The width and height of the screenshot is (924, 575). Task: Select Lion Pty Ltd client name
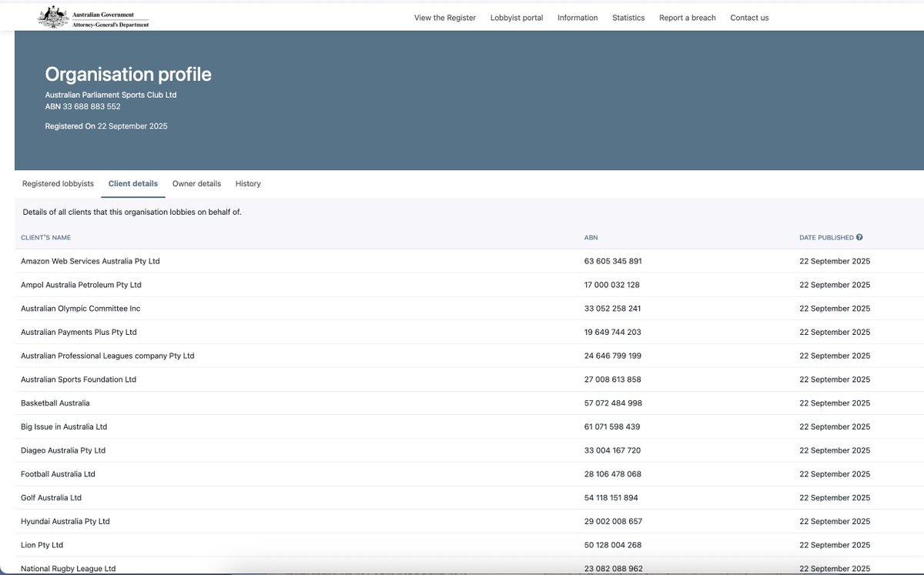pos(42,545)
